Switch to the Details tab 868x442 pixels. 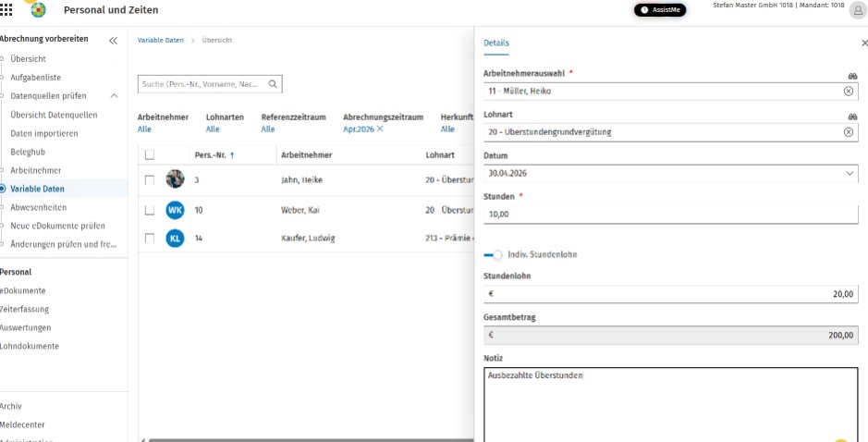pyautogui.click(x=496, y=43)
